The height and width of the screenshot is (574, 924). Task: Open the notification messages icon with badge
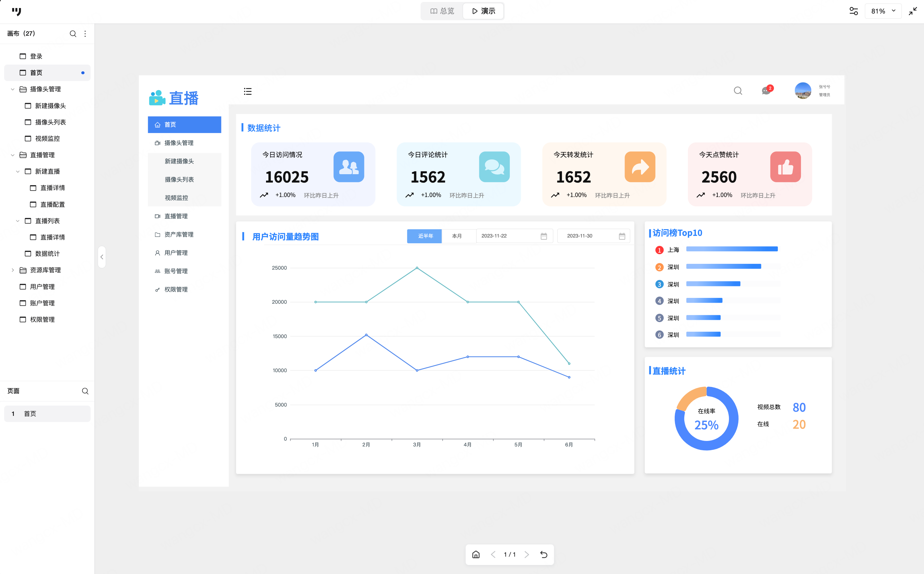point(766,91)
